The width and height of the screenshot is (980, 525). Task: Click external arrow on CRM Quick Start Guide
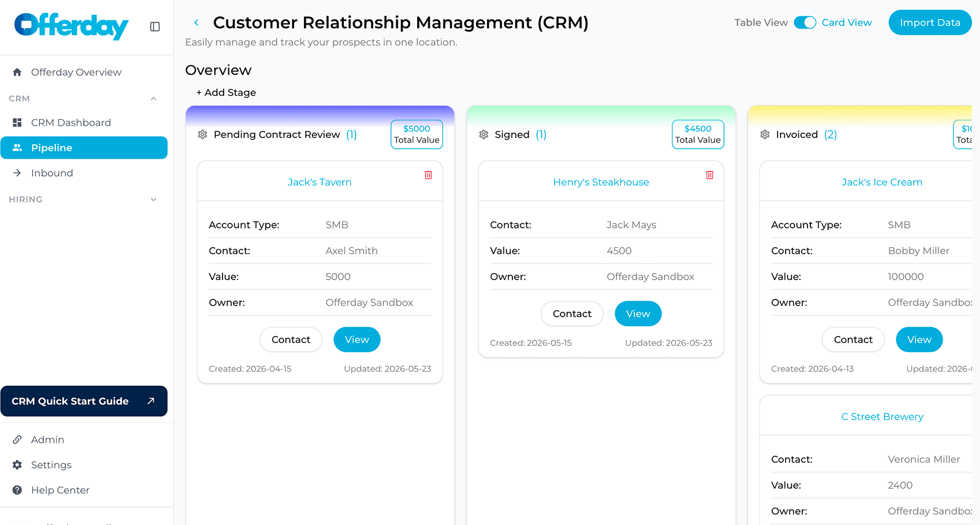pos(151,401)
